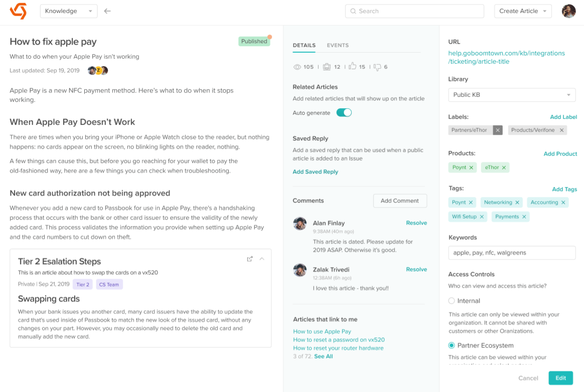Remove the Networking tag

[517, 202]
